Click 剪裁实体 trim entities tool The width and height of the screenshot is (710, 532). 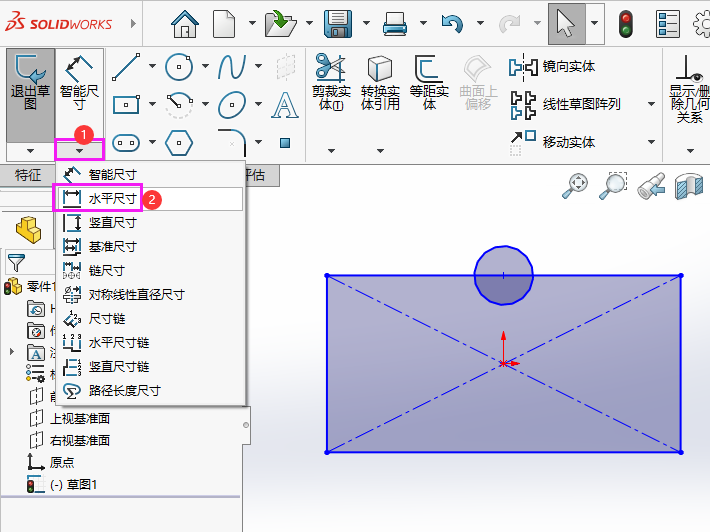tap(331, 82)
